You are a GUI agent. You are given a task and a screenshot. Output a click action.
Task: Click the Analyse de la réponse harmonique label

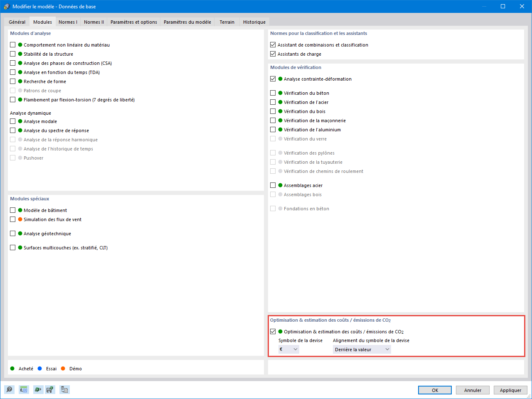(x=61, y=140)
